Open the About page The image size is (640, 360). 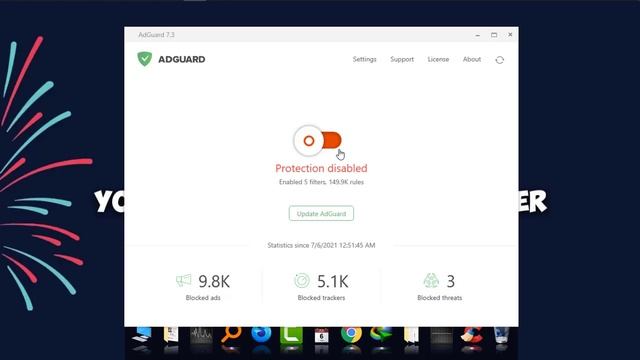pyautogui.click(x=472, y=59)
